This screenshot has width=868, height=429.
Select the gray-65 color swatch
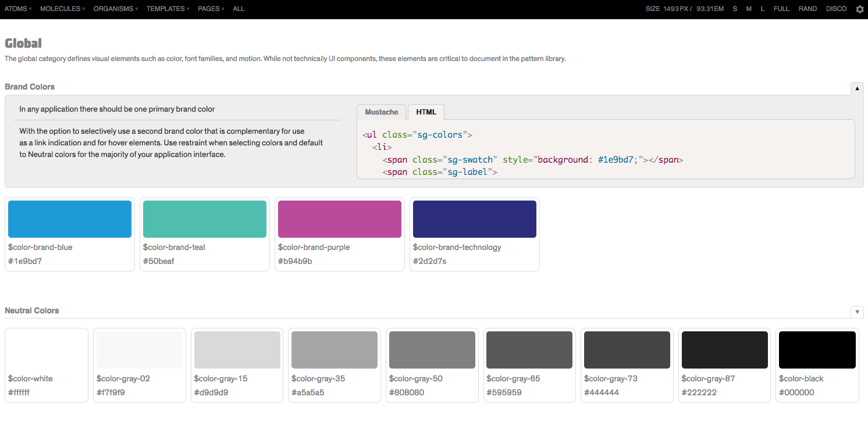(529, 350)
